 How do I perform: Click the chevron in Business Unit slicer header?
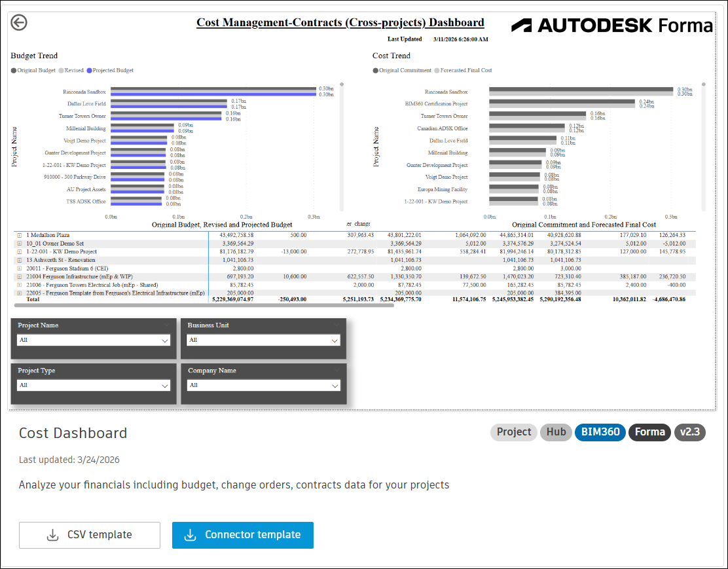click(337, 325)
